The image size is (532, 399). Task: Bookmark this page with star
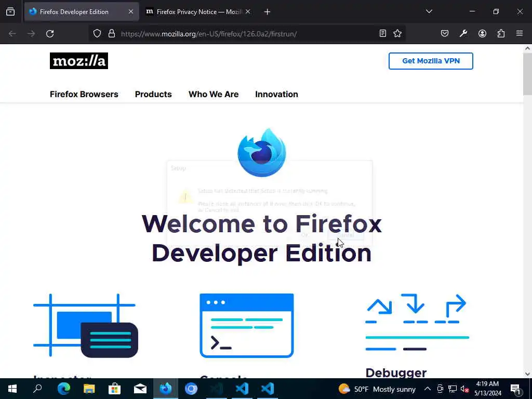397,33
